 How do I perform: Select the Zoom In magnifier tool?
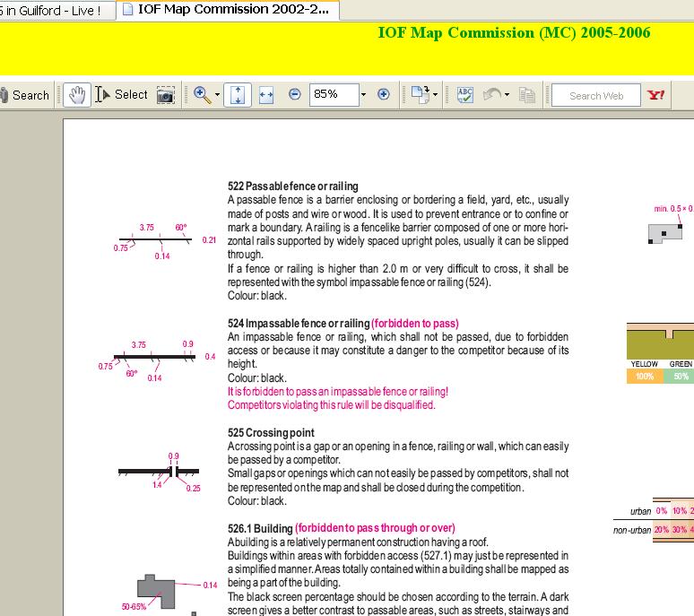pos(203,95)
